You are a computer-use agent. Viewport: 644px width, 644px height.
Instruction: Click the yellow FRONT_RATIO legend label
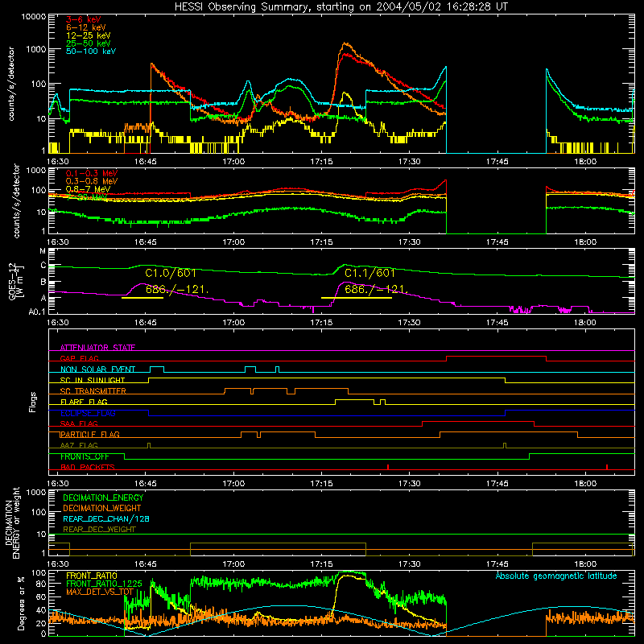92,576
